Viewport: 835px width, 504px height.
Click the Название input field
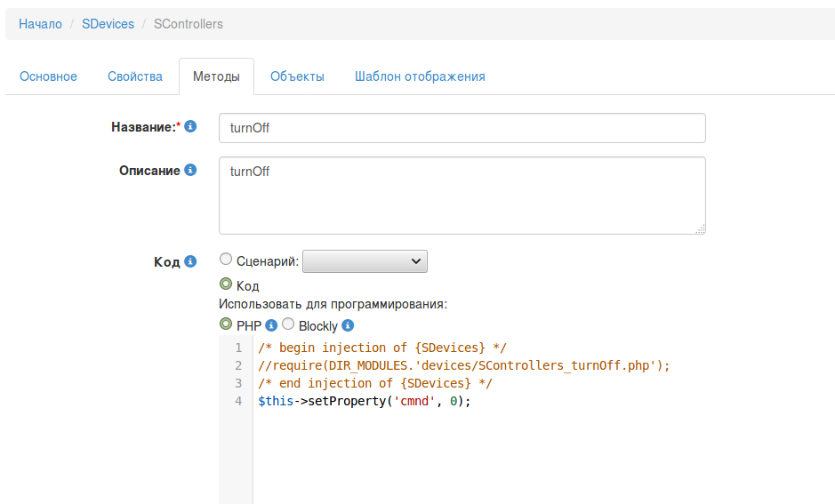(462, 128)
